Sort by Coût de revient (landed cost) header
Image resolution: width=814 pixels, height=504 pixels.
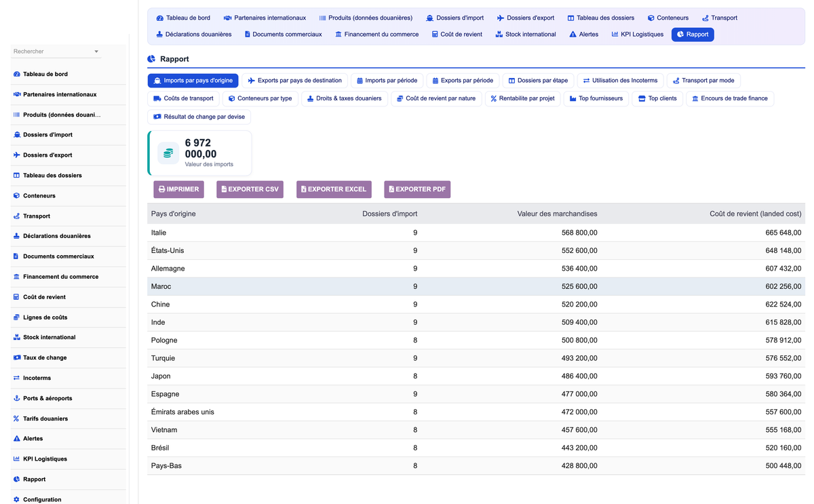pos(755,214)
